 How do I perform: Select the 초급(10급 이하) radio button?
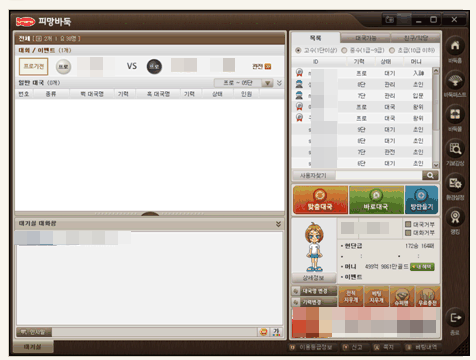coord(392,50)
